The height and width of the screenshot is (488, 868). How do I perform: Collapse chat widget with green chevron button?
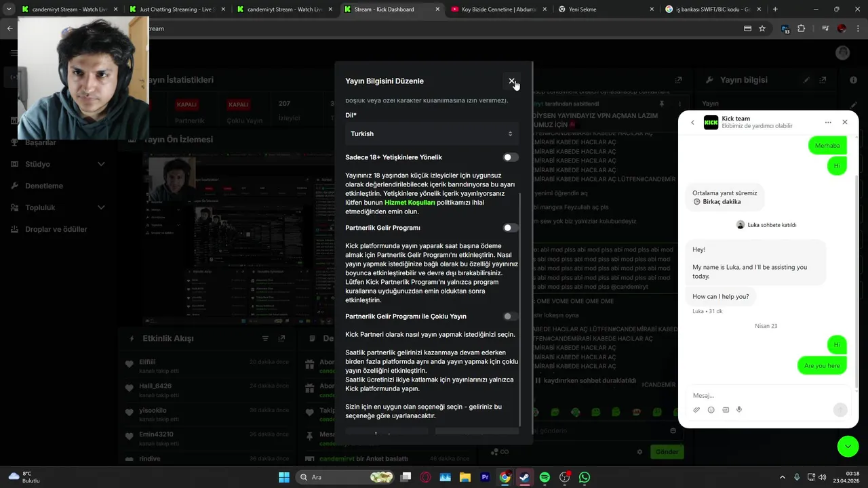coord(848,446)
